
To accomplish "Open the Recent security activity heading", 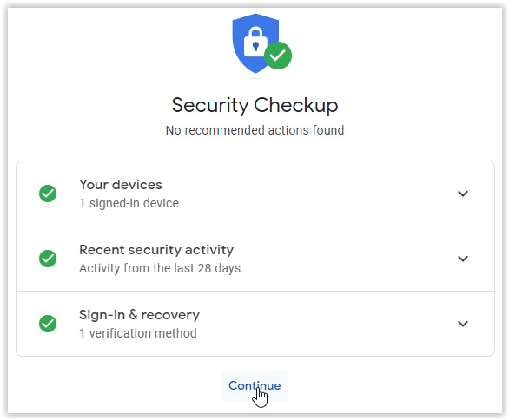I will (156, 250).
